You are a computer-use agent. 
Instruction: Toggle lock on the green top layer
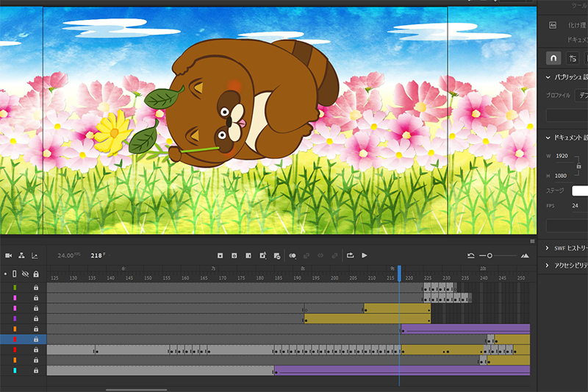click(35, 288)
